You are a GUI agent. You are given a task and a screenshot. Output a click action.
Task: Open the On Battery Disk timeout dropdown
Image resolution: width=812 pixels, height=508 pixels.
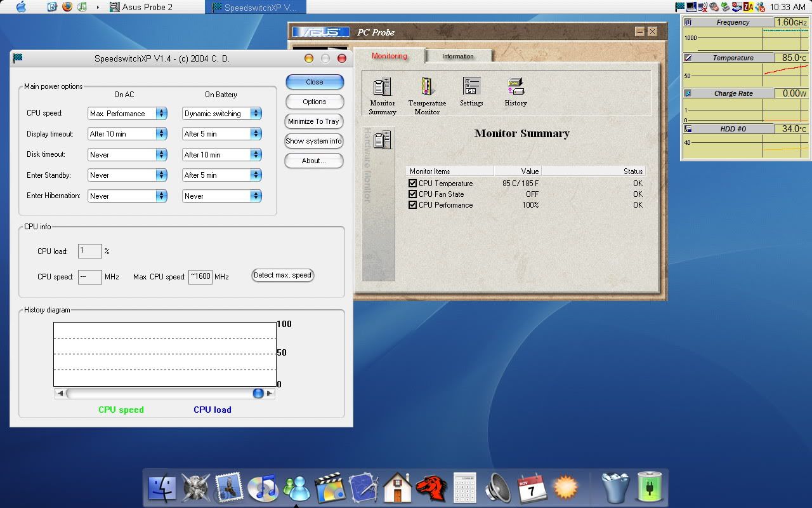click(x=222, y=154)
